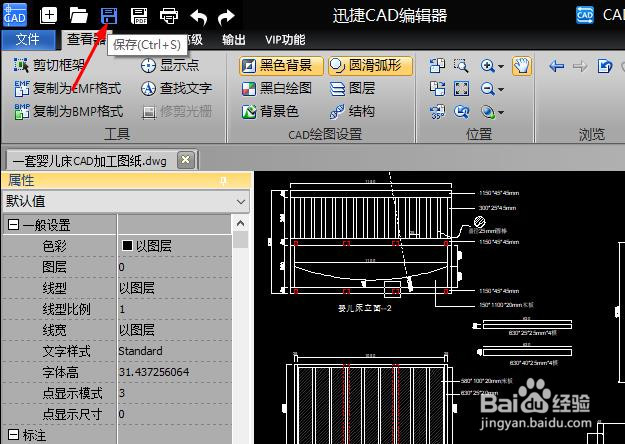Click the 属性 panel title
The height and width of the screenshot is (444, 625).
21,181
